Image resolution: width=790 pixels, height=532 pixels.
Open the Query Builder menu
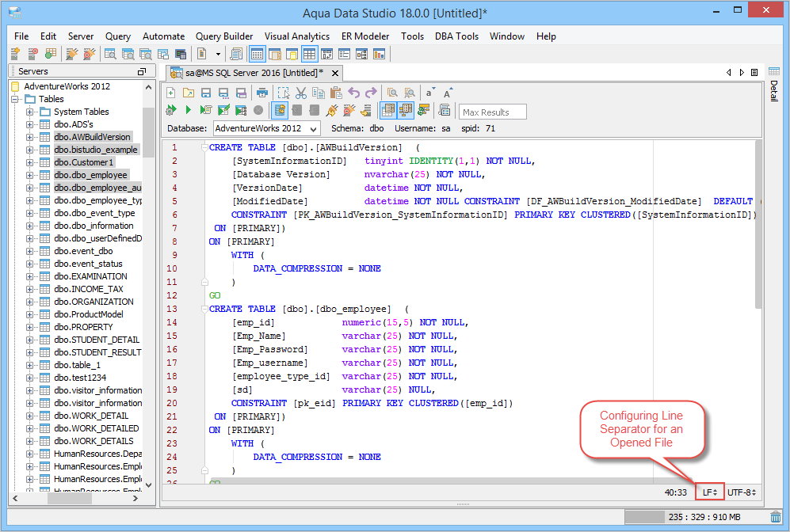click(224, 36)
